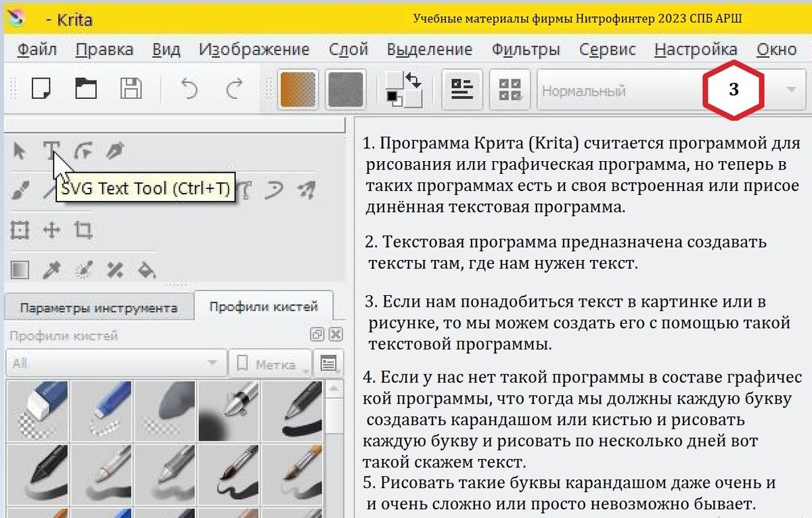Choose the dark-bristle paintbrush preset
This screenshot has height=518, width=812.
click(x=229, y=474)
